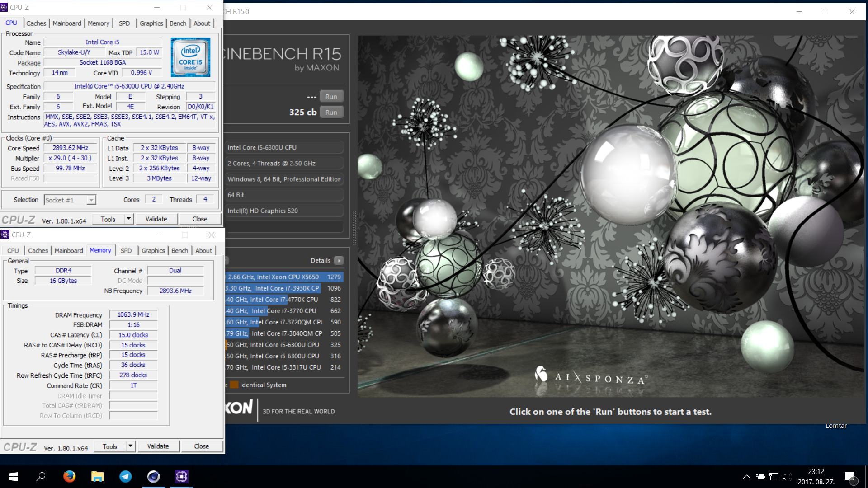This screenshot has height=488, width=868.
Task: Expand the Socket #1 selection dropdown
Action: (91, 200)
